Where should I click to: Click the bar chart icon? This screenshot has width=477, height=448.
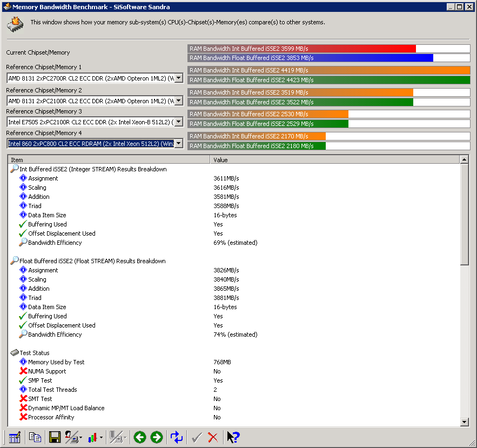[92, 437]
